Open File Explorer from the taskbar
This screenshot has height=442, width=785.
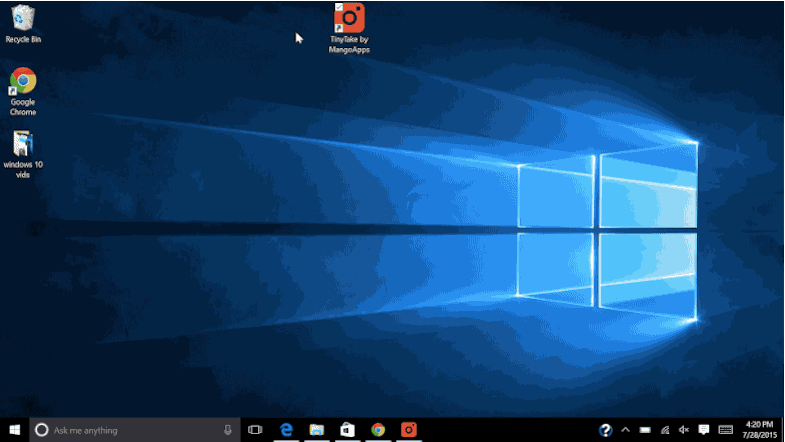coord(317,430)
